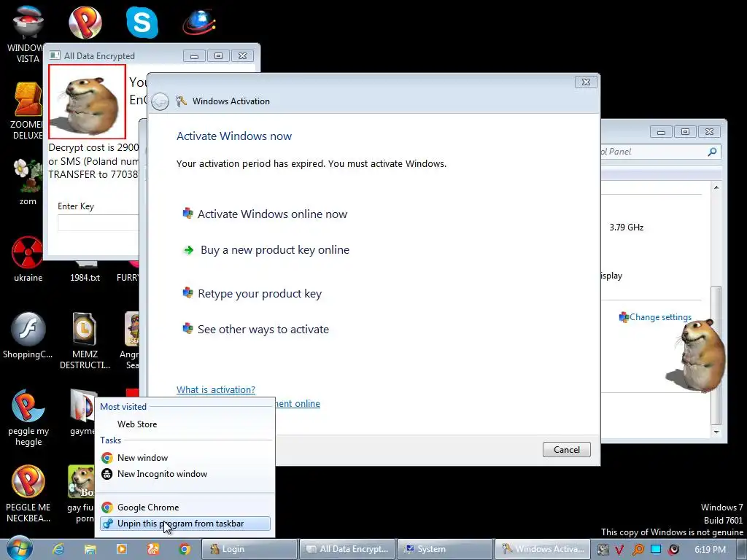
Task: Open the Skype desktop shortcut
Action: click(x=142, y=22)
